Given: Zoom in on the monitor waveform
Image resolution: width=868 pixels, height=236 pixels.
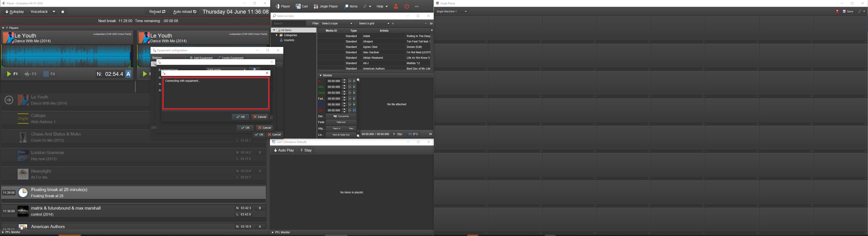Looking at the screenshot, I should click(x=358, y=80).
